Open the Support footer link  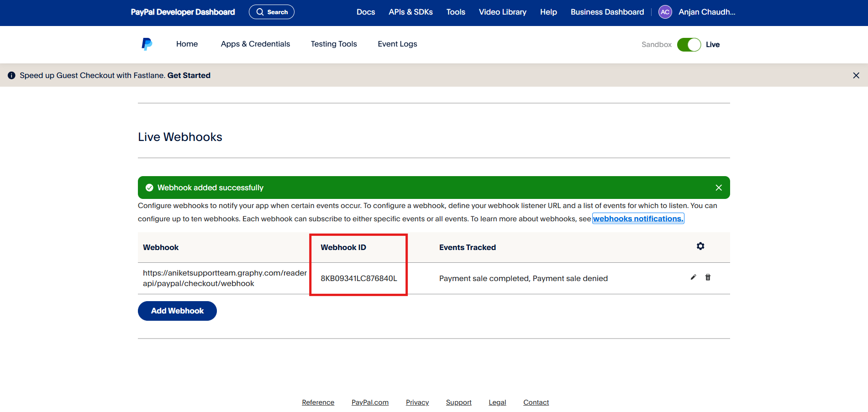pyautogui.click(x=458, y=402)
